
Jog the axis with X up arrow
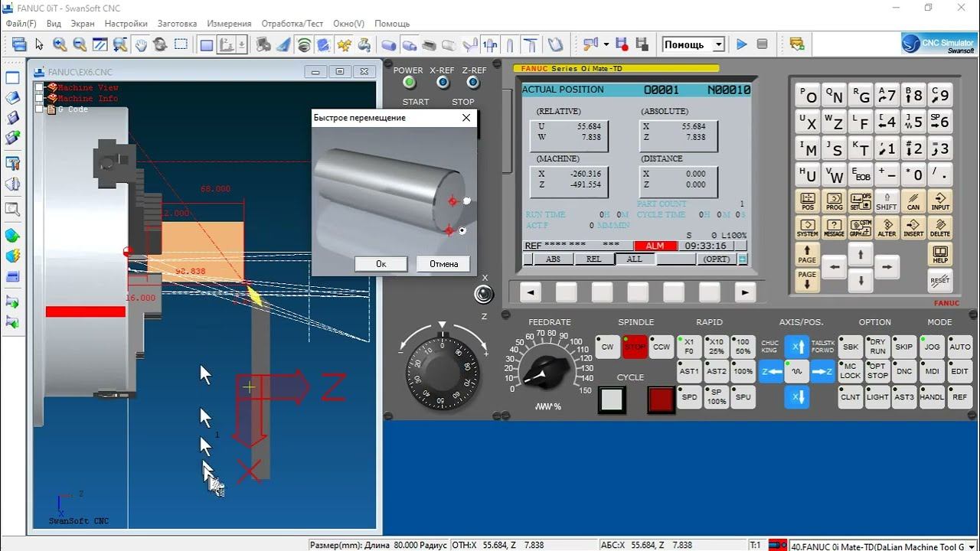pos(796,347)
